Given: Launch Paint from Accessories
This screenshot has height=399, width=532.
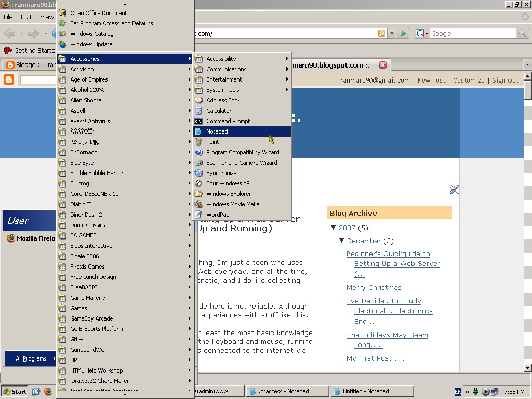Looking at the screenshot, I should [242, 142].
